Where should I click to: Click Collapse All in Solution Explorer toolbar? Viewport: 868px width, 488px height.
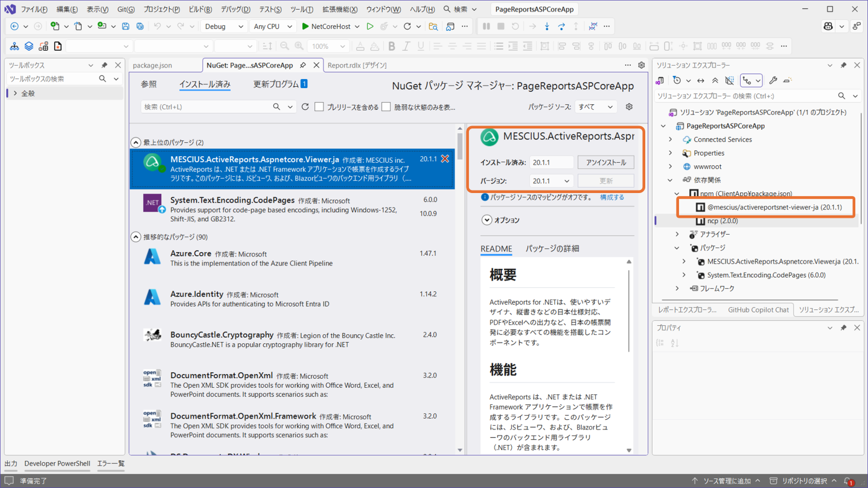pos(715,80)
